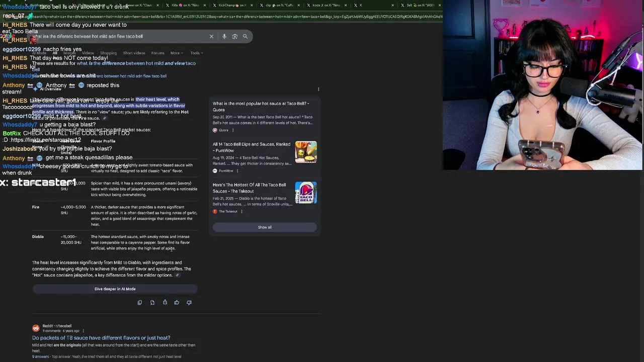Viewport: 644px width, 362px height.
Task: Click the streamer webcam feed
Action: (x=543, y=85)
